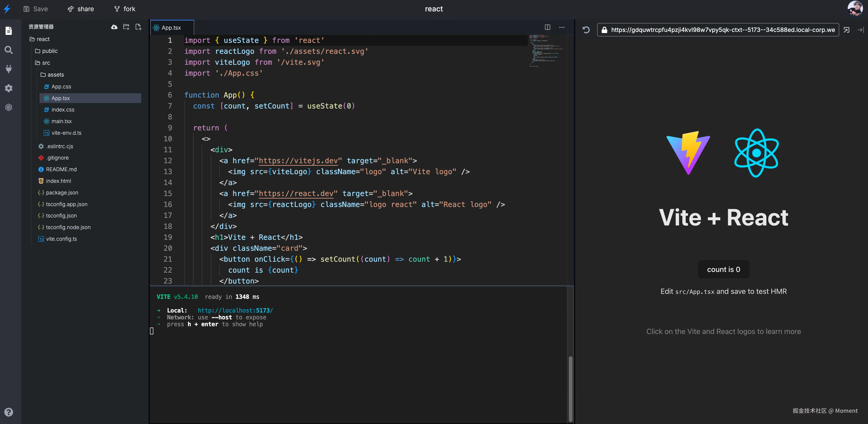
Task: Click the lightning bolt app logo
Action: (x=7, y=9)
